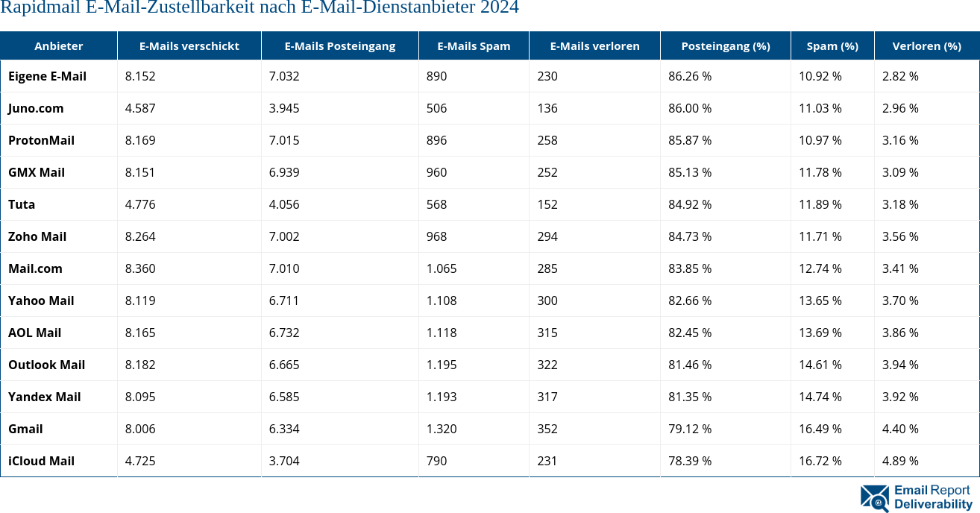Select the Outlook Mail provider row
980x513 pixels.
[x=46, y=365]
